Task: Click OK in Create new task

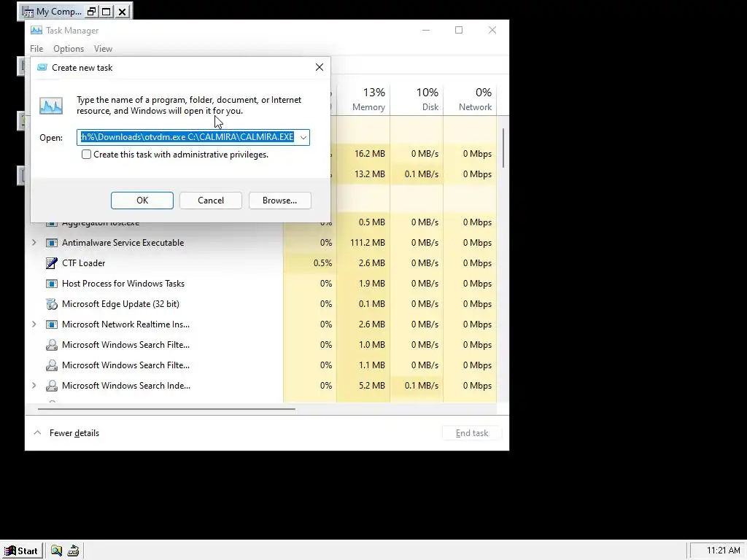Action: click(x=142, y=201)
